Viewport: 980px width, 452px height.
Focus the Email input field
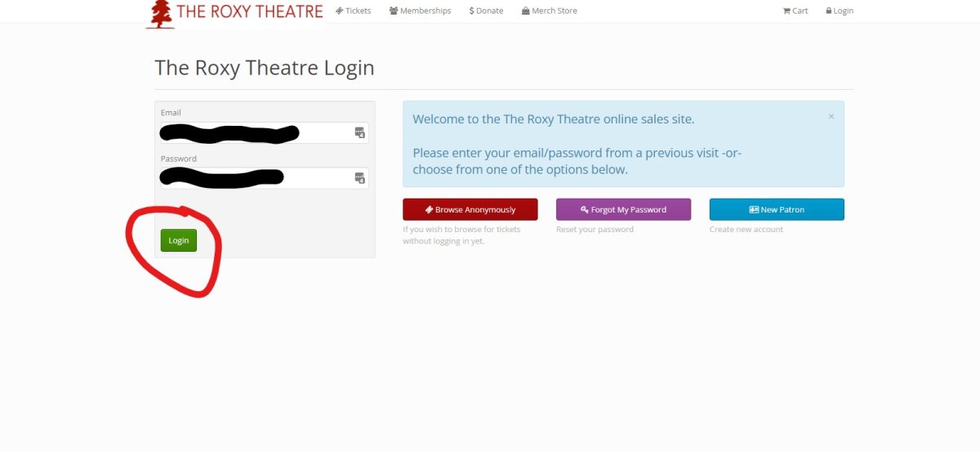(x=264, y=132)
